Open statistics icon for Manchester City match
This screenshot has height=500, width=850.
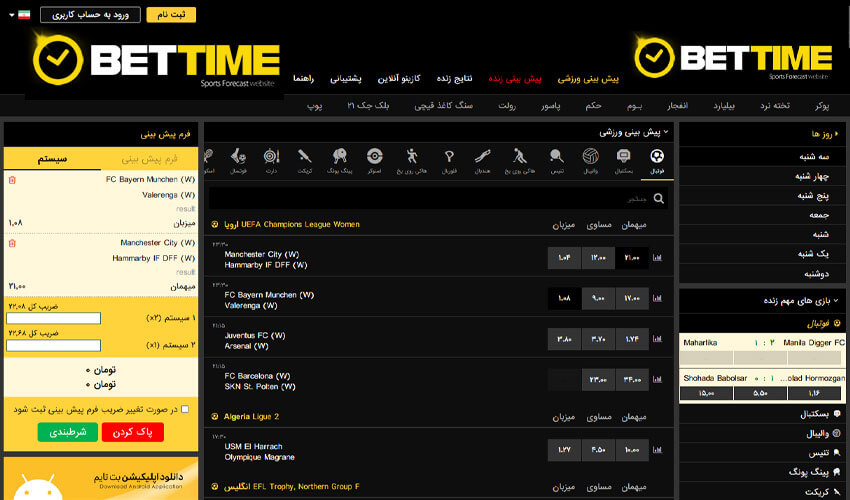(x=658, y=258)
